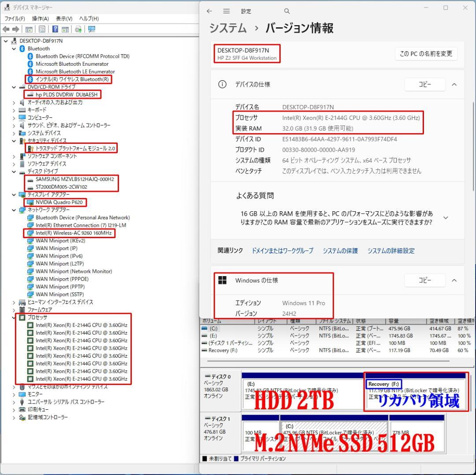Click the Back navigation arrow in Device Manager
This screenshot has height=475, width=476.
pos(6,29)
